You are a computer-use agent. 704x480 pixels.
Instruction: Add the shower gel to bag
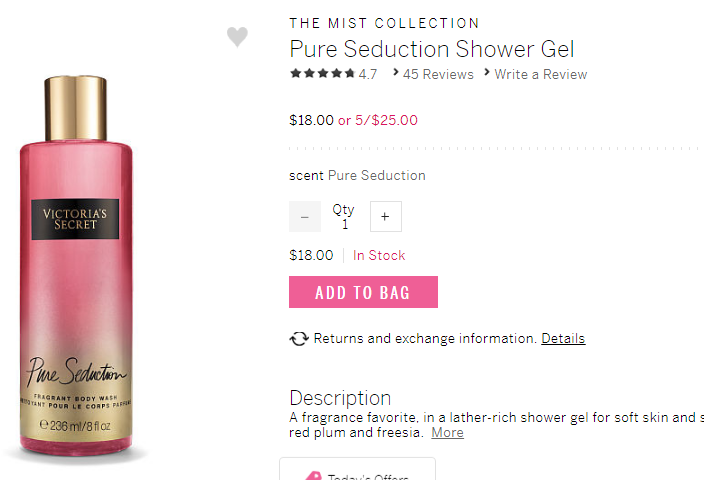[x=363, y=292]
